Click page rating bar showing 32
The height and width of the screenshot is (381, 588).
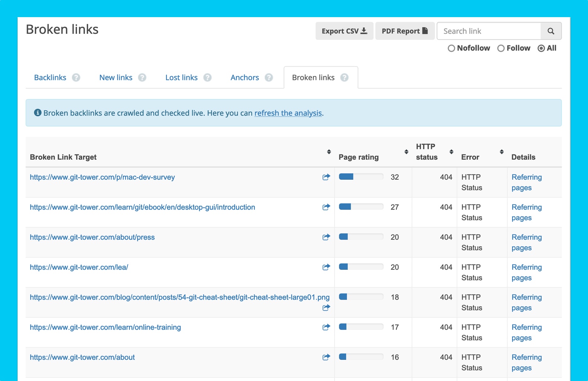(361, 177)
